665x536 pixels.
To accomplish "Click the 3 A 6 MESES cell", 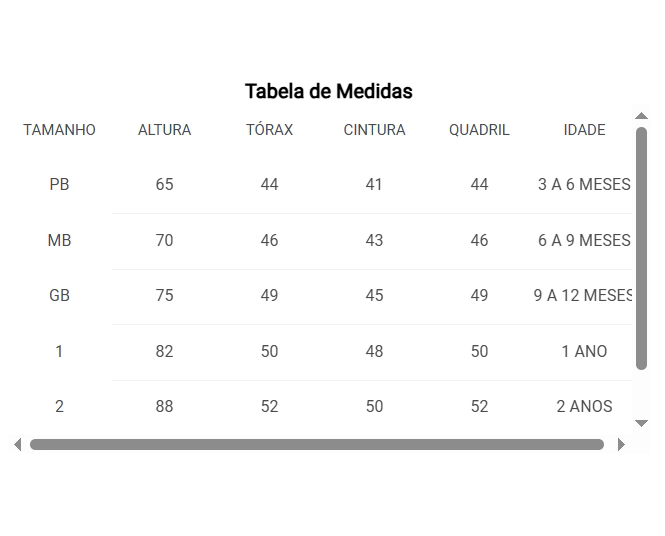I will (584, 184).
